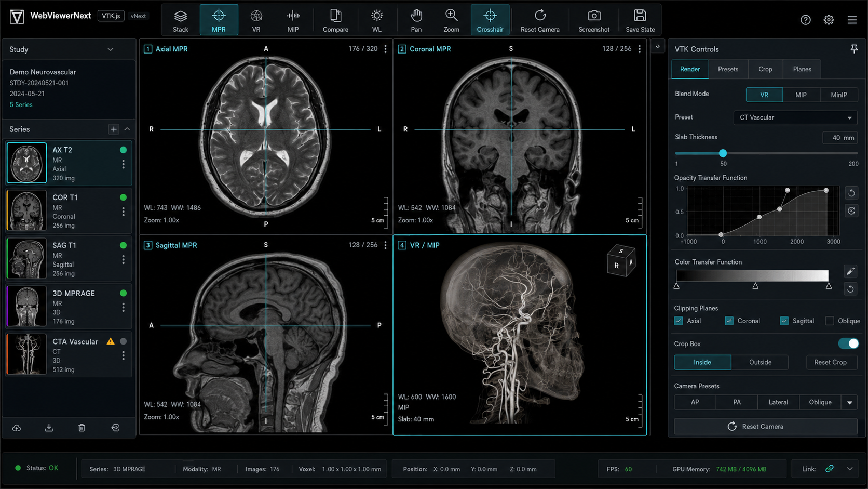Toggle the Crosshair tool
868x489 pixels.
point(490,20)
